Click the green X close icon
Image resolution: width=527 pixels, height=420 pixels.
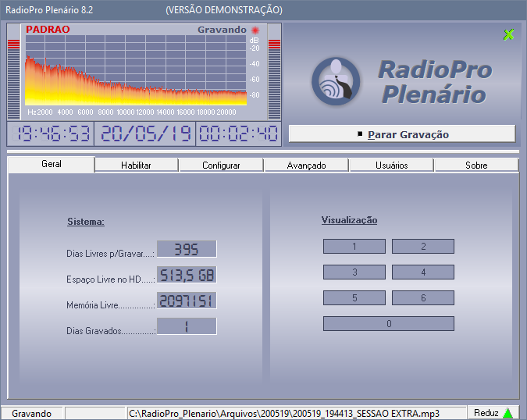coord(508,34)
